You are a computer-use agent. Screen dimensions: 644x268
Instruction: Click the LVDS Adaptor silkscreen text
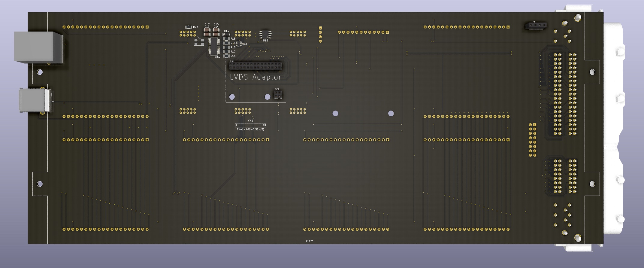pyautogui.click(x=255, y=77)
